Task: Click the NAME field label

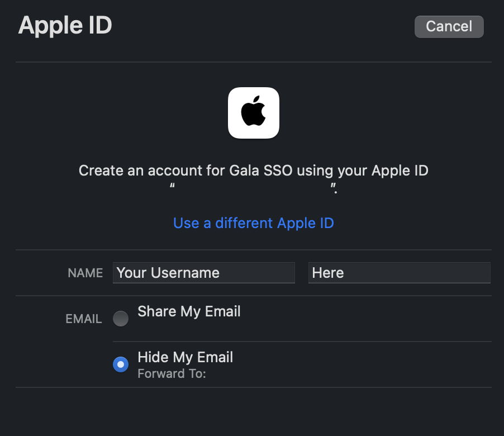Action: tap(85, 273)
